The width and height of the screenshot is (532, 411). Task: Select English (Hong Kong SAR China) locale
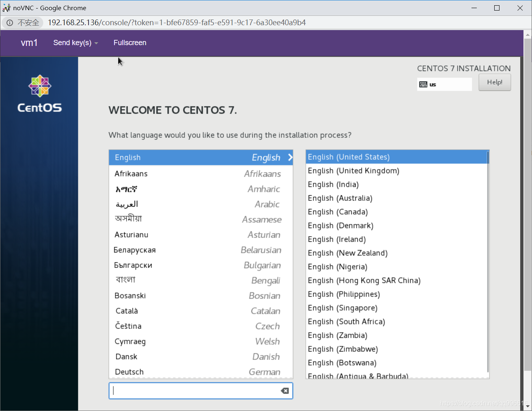pyautogui.click(x=396, y=281)
